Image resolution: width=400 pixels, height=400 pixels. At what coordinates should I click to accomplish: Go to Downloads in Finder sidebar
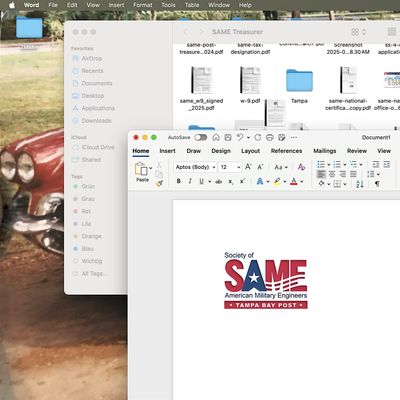pos(92,120)
